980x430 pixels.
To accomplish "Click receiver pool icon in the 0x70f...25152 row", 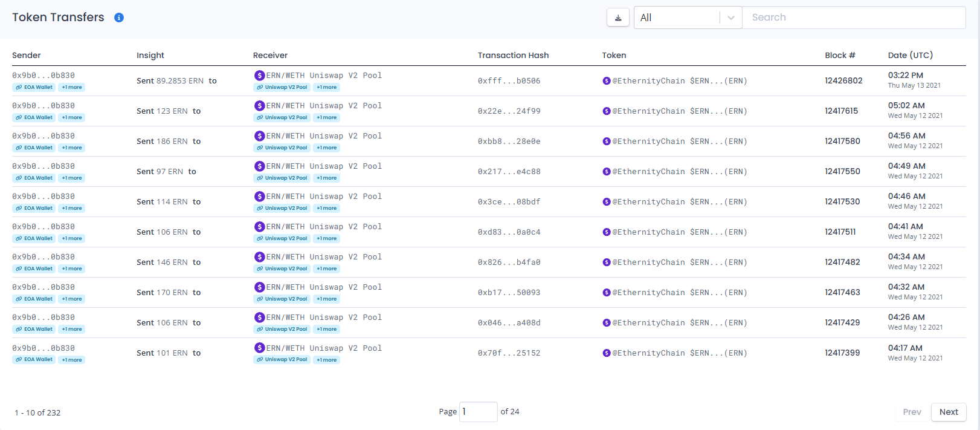I will click(259, 348).
